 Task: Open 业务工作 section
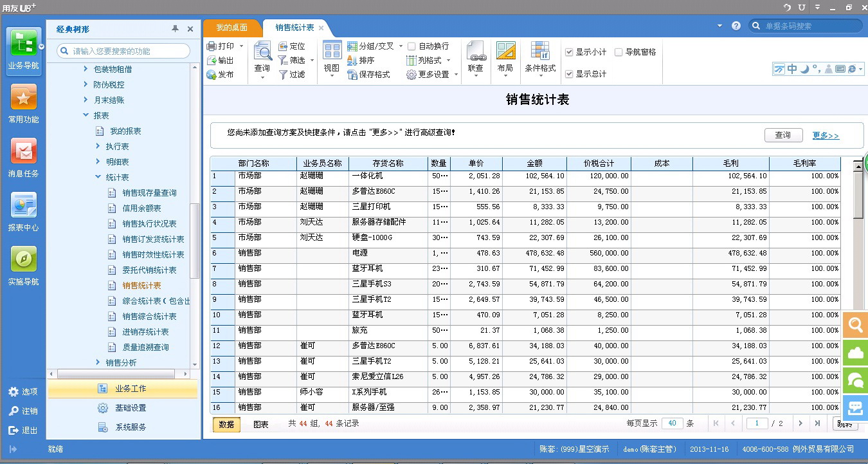123,389
